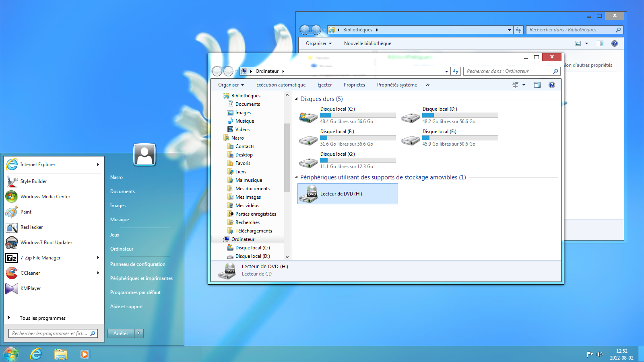
Task: Expand the shutdown options arrow next to Arrêter
Action: [139, 333]
